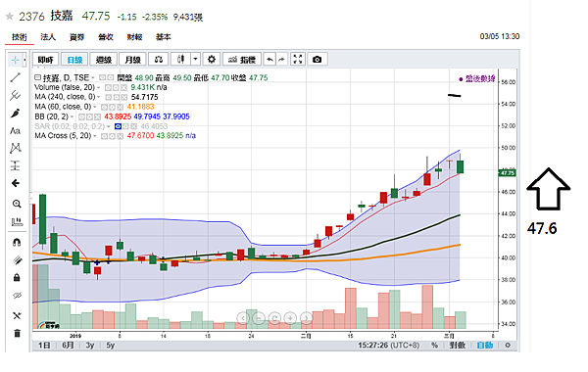Set the range to 6月
The image size is (588, 372).
(68, 345)
